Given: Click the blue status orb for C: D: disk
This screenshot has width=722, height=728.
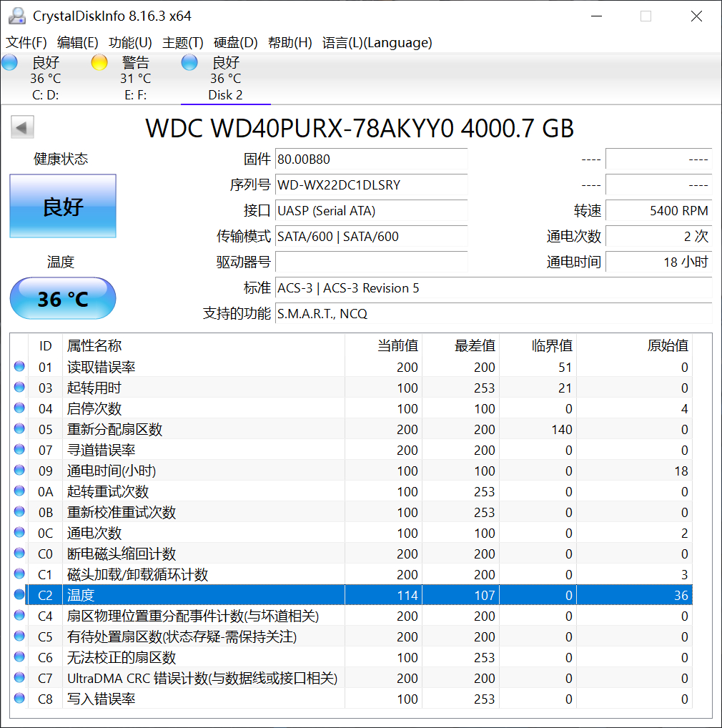Looking at the screenshot, I should pyautogui.click(x=9, y=62).
